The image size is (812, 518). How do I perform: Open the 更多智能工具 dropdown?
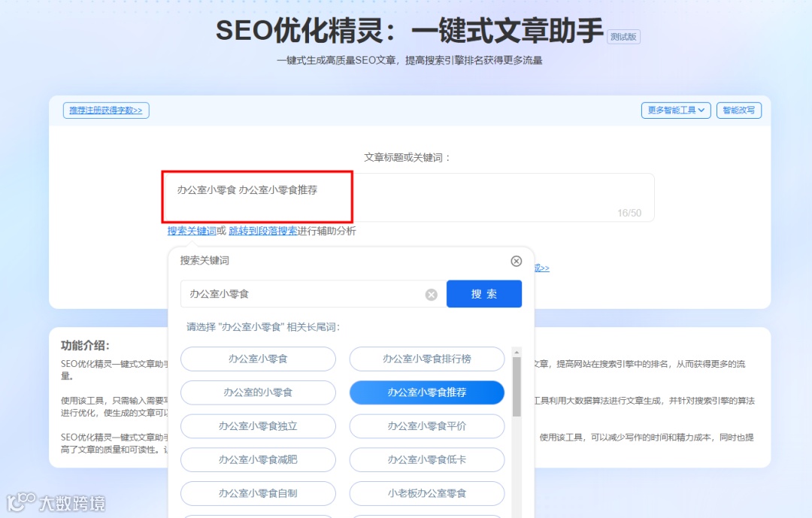[x=676, y=111]
